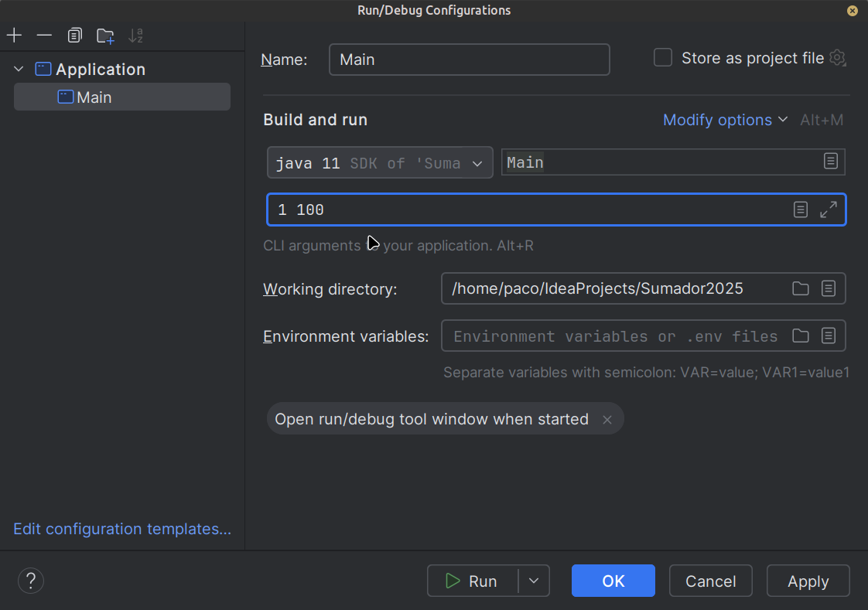Viewport: 868px width, 610px height.
Task: Click inside the Name text field
Action: pyautogui.click(x=469, y=60)
